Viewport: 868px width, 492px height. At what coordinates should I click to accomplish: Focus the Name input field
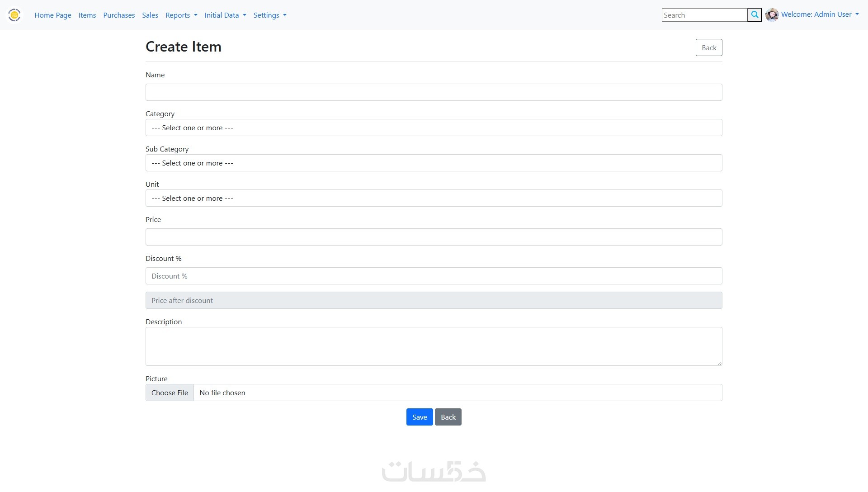[x=434, y=92]
